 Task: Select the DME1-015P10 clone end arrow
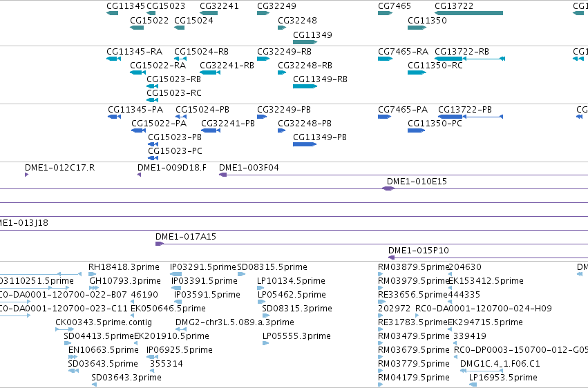(392, 258)
